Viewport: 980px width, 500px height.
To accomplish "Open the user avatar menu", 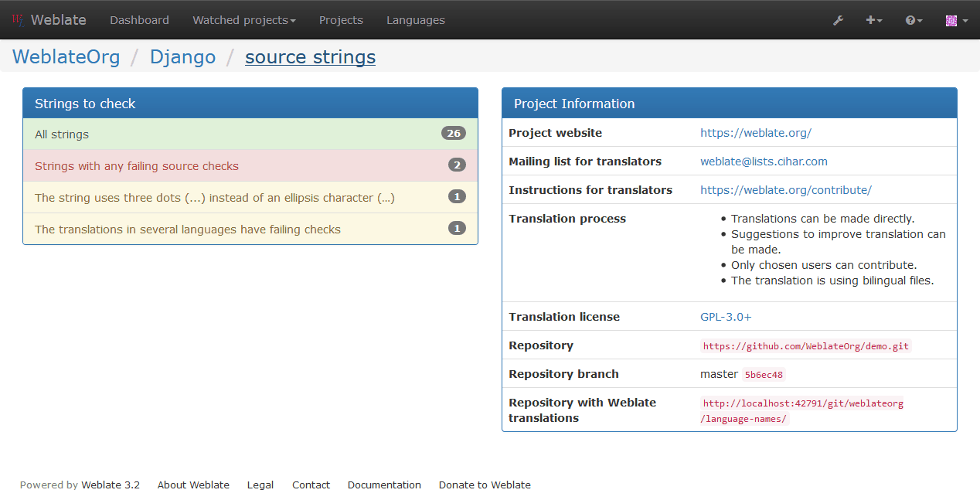I will pyautogui.click(x=956, y=20).
